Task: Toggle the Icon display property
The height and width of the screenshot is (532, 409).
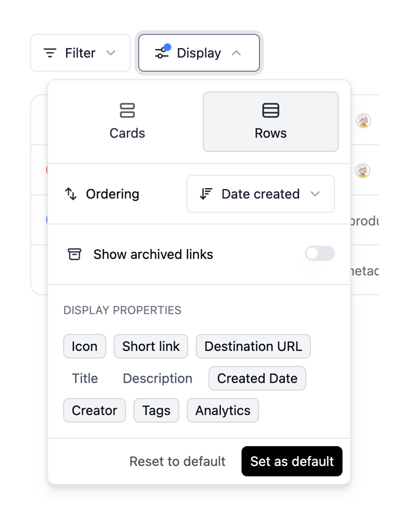Action: [x=84, y=346]
